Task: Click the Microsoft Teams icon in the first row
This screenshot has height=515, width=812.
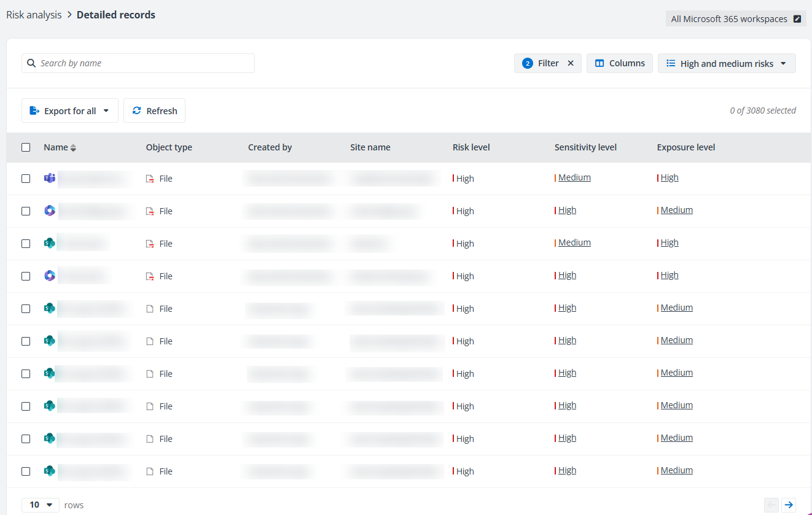Action: pyautogui.click(x=49, y=178)
